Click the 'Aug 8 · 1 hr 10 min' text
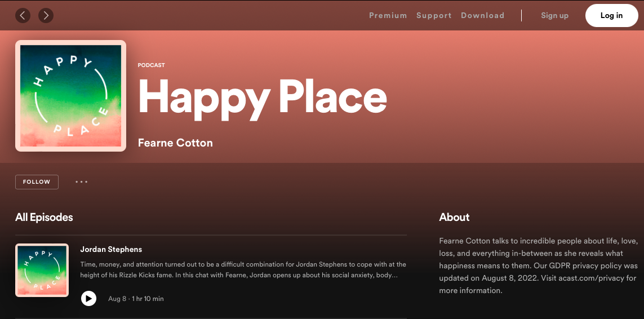This screenshot has height=319, width=644. pos(136,299)
